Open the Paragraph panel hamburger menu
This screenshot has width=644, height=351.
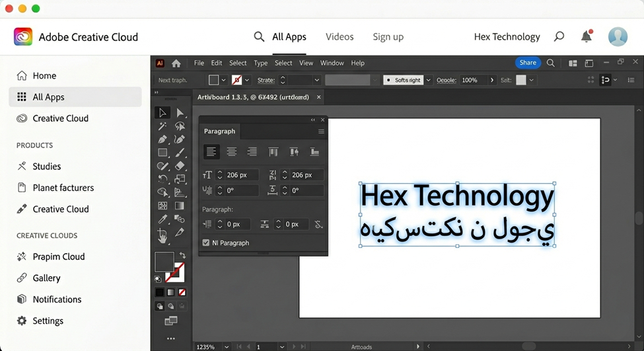(x=321, y=132)
